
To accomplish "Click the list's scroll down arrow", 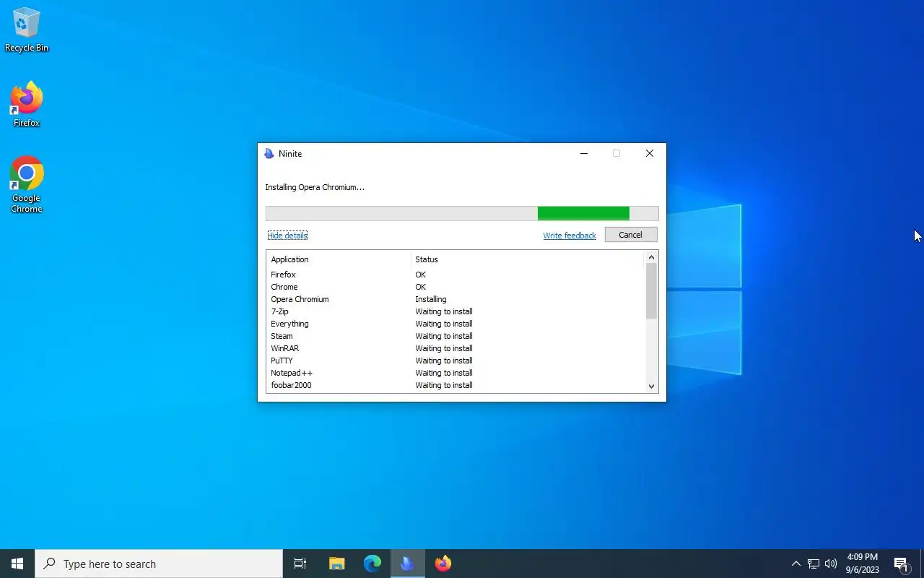I will click(x=651, y=386).
